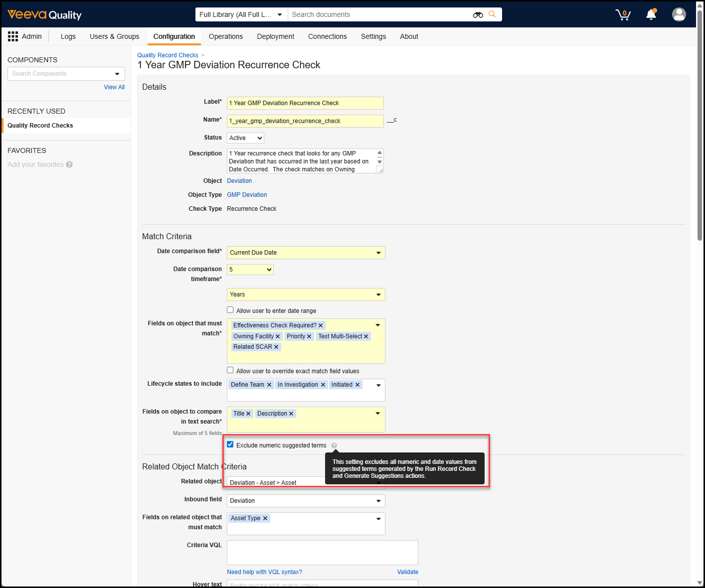The width and height of the screenshot is (705, 588).
Task: Click the Validate link for Criteria VQL
Action: [407, 572]
